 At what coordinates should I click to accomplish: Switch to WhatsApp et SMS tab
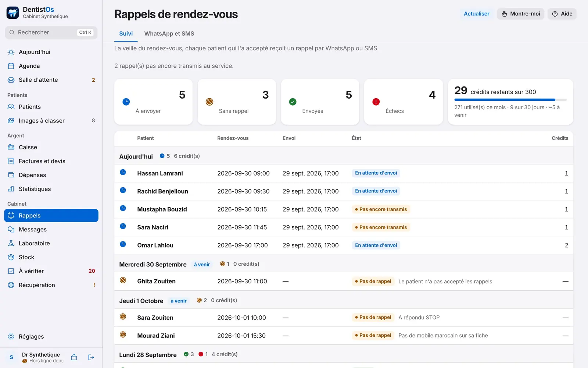point(169,33)
